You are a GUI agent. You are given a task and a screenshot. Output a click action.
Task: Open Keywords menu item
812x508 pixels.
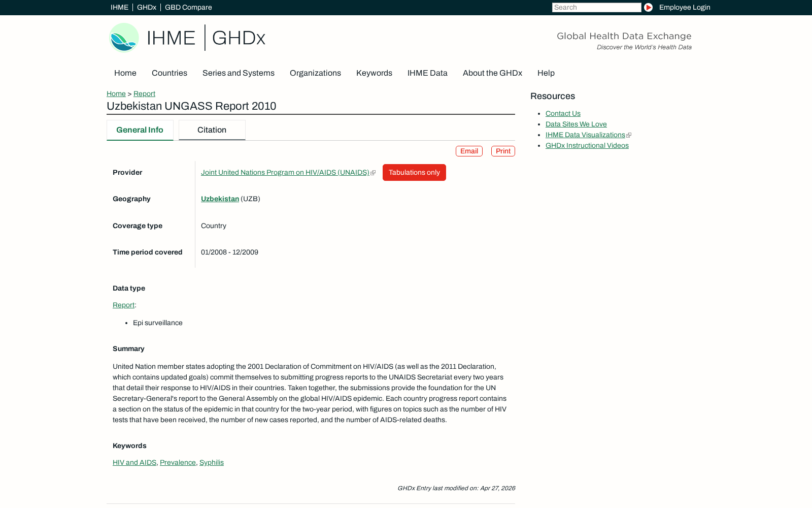pos(374,73)
